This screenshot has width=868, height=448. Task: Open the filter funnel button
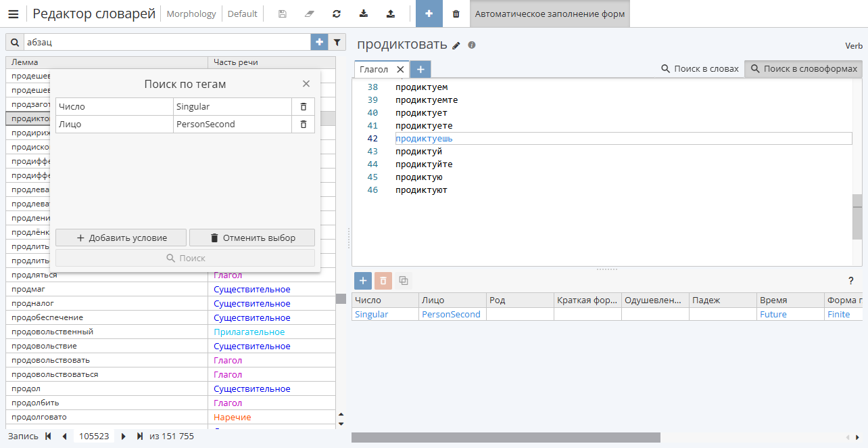point(337,42)
